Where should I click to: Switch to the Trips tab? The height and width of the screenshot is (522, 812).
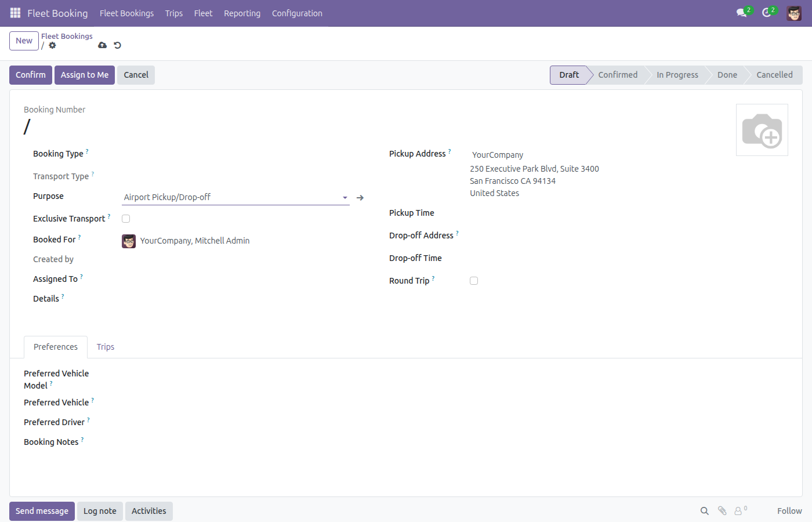[x=106, y=347]
